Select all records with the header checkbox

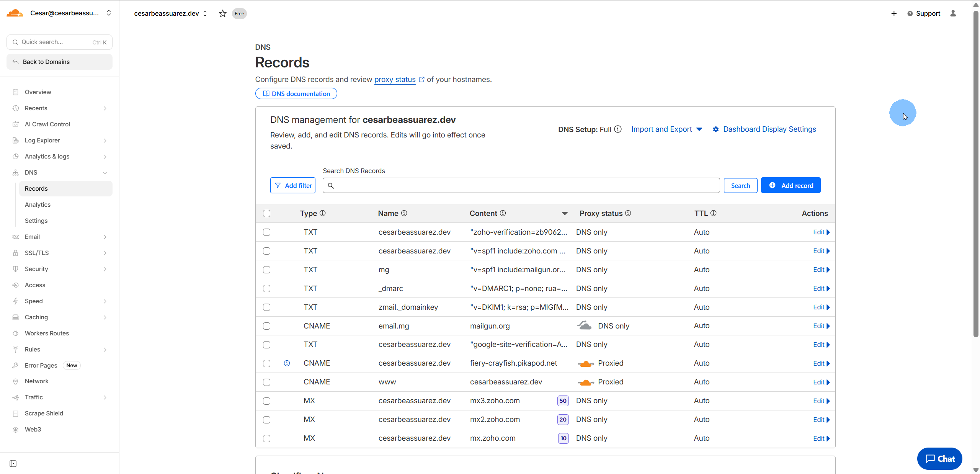pos(267,214)
